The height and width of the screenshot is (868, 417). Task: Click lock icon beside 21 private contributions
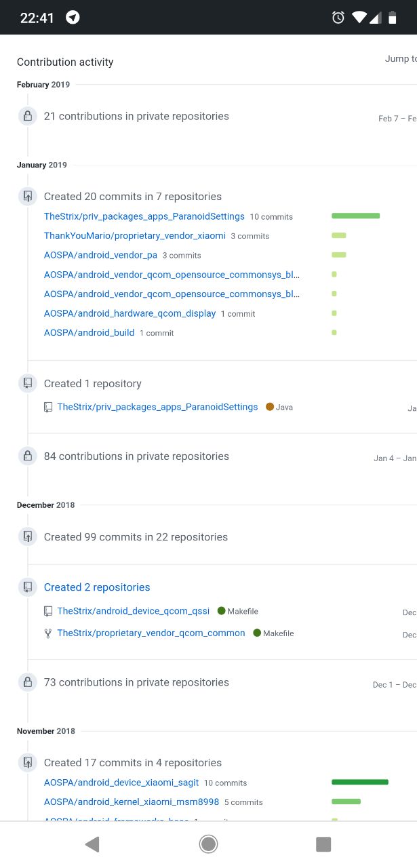pos(28,116)
